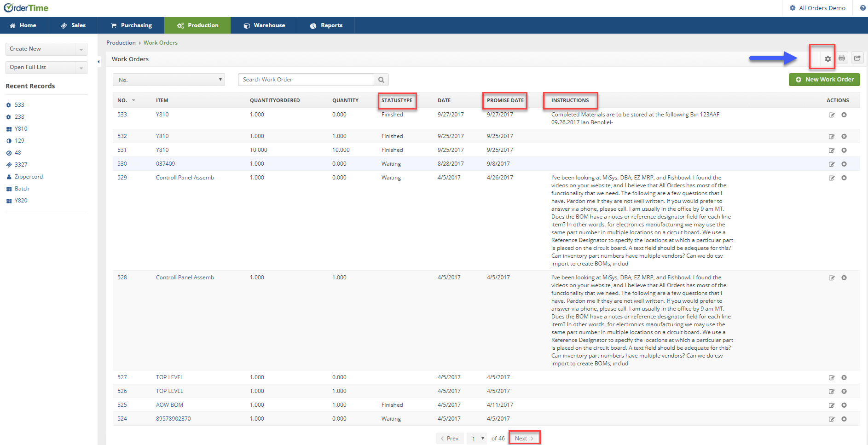Open recent record 3327
Screen dimensions: 868x445
pyautogui.click(x=21, y=165)
